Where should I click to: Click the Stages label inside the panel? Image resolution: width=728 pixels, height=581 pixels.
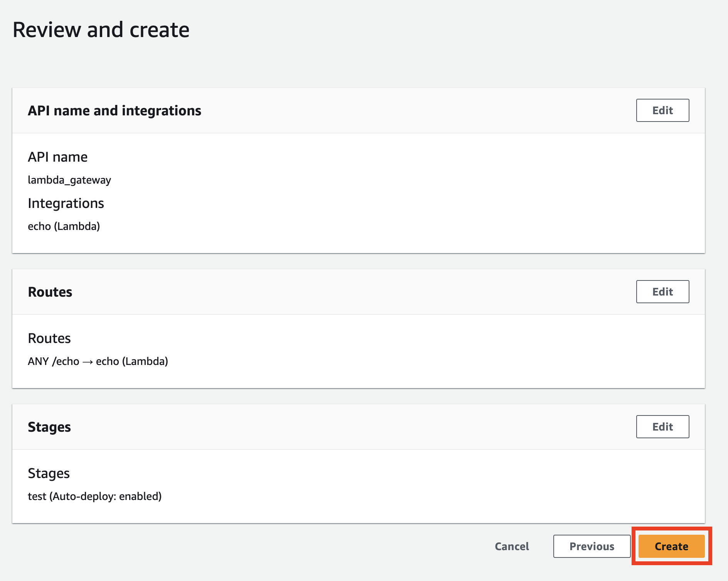pos(49,473)
